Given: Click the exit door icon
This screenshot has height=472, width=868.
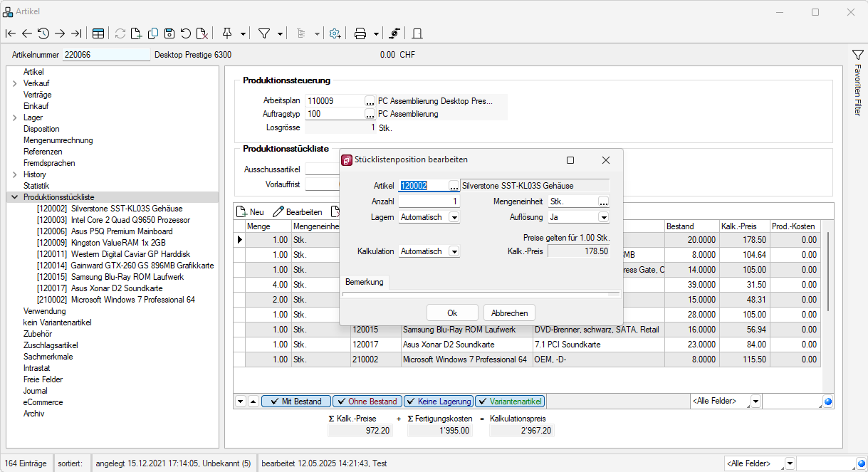Looking at the screenshot, I should [417, 33].
